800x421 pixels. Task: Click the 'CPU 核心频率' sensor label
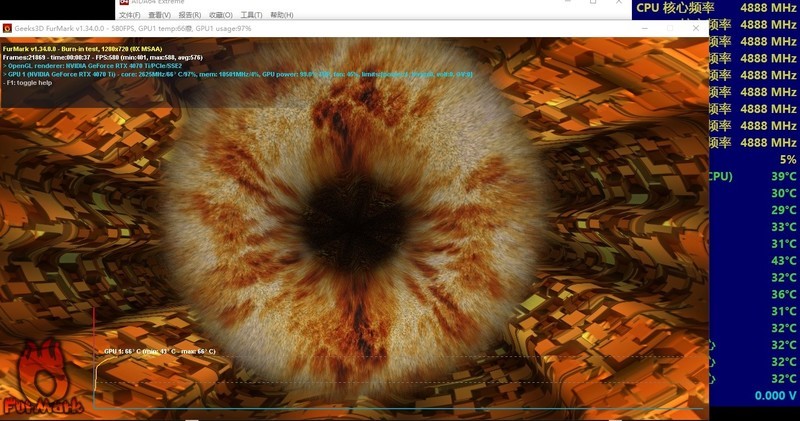[x=675, y=8]
